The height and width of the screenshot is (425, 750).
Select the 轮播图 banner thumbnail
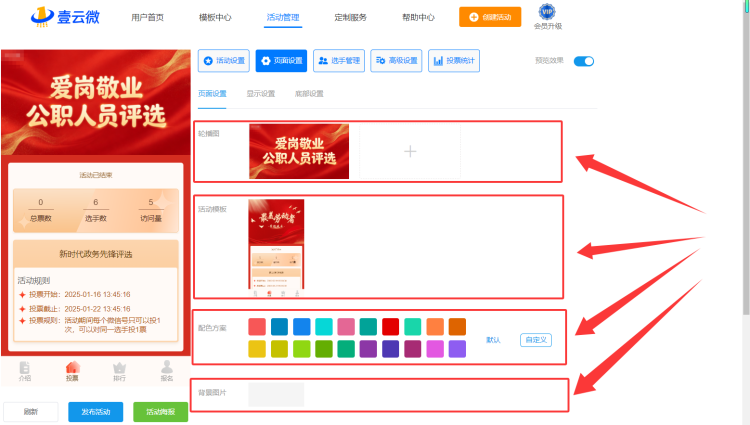(x=299, y=152)
